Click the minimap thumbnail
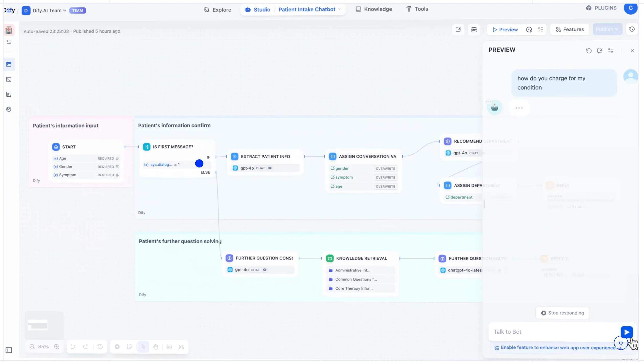This screenshot has width=644, height=362. 44,325
